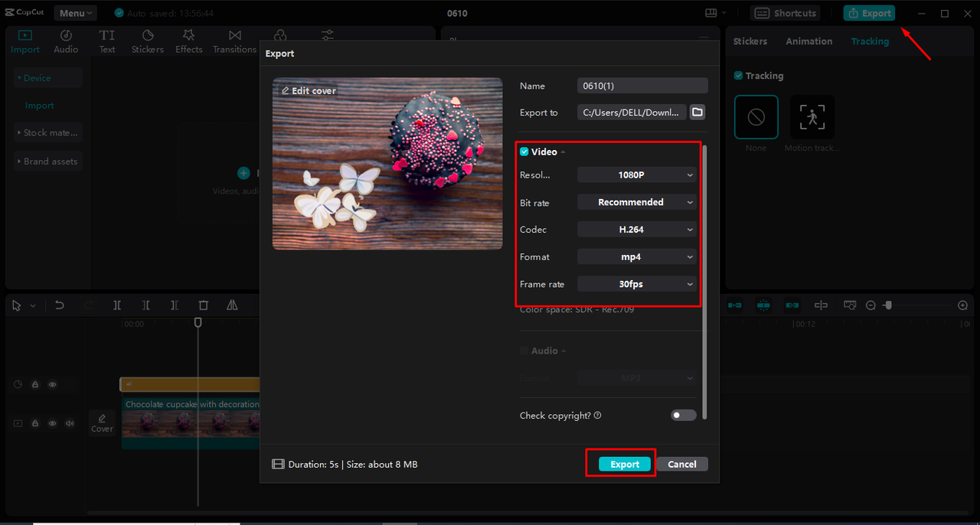Click the redo arrow in timeline toolbar
The height and width of the screenshot is (525, 980).
(88, 305)
